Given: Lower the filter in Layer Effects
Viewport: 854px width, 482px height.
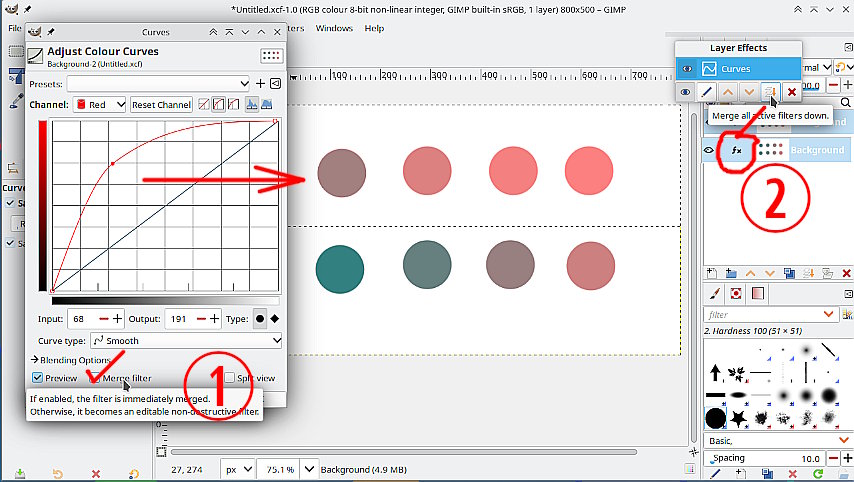Looking at the screenshot, I should tap(749, 92).
